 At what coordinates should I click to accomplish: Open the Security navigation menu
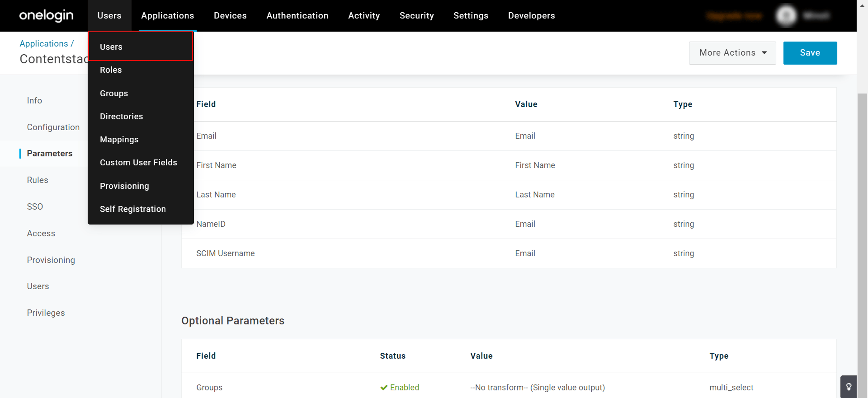pyautogui.click(x=416, y=16)
